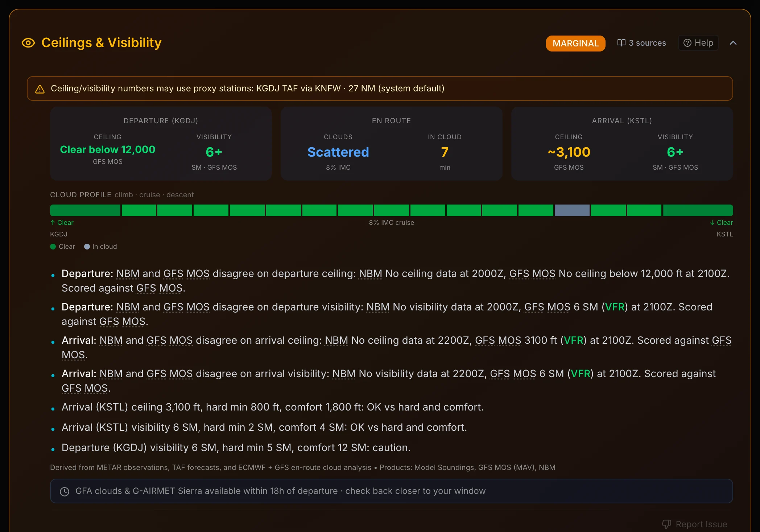Viewport: 760px width, 532px height.
Task: Click the en route 'Scattered' clouds value
Action: click(x=338, y=152)
